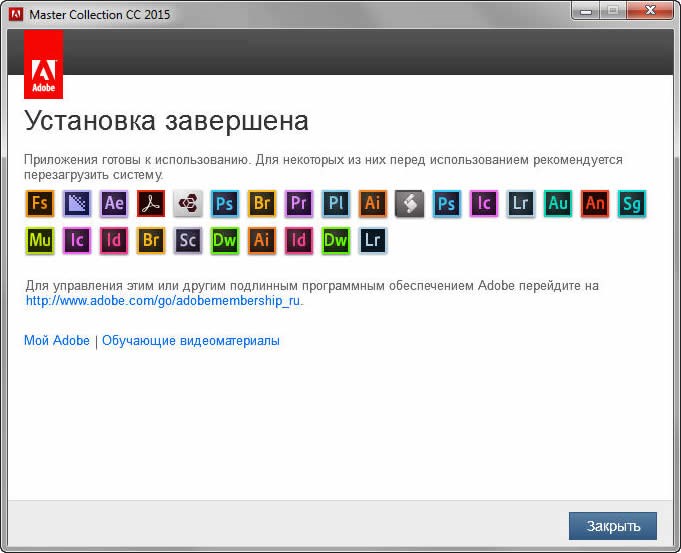Select the Br icon next to Sc
This screenshot has width=681, height=553.
click(151, 240)
